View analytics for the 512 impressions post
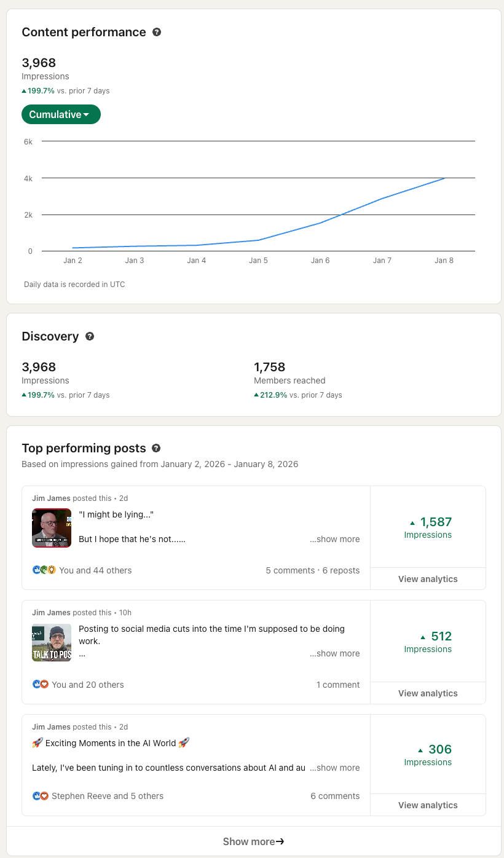This screenshot has height=858, width=504. pos(428,693)
